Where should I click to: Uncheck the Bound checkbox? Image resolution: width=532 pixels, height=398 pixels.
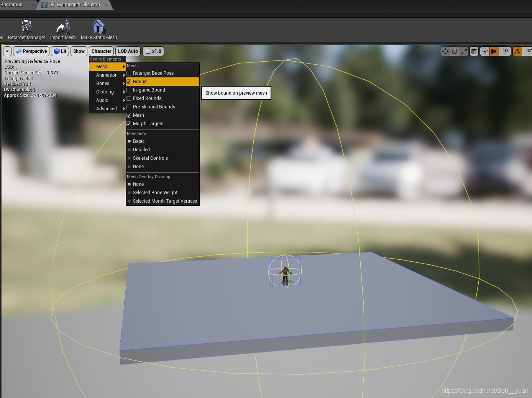click(129, 82)
